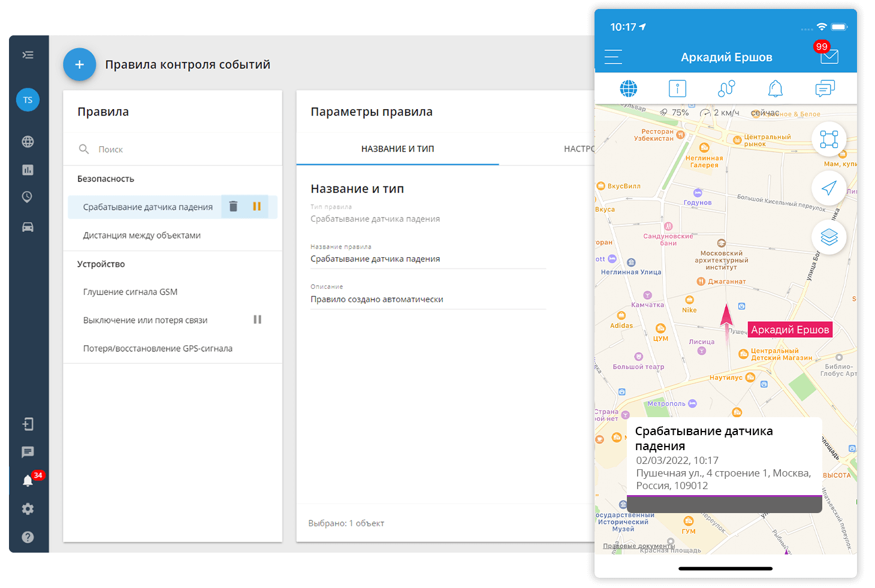This screenshot has height=588, width=875.
Task: Pause the Срабатывание датчика падения rule
Action: (x=257, y=207)
